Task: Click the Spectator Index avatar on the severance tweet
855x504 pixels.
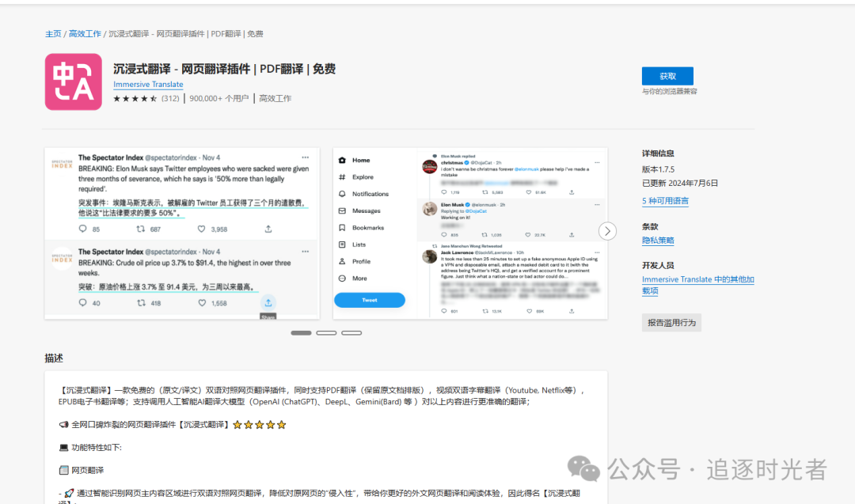Action: 63,165
